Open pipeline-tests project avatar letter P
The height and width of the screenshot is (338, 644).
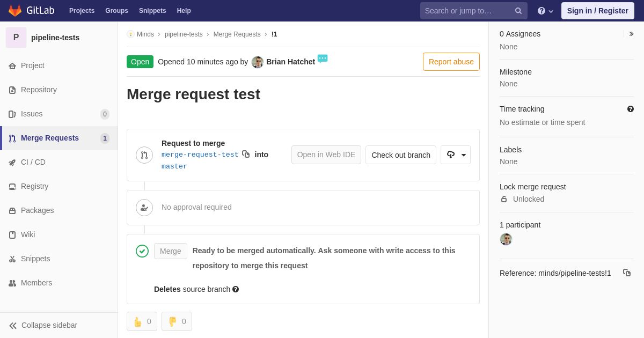16,38
